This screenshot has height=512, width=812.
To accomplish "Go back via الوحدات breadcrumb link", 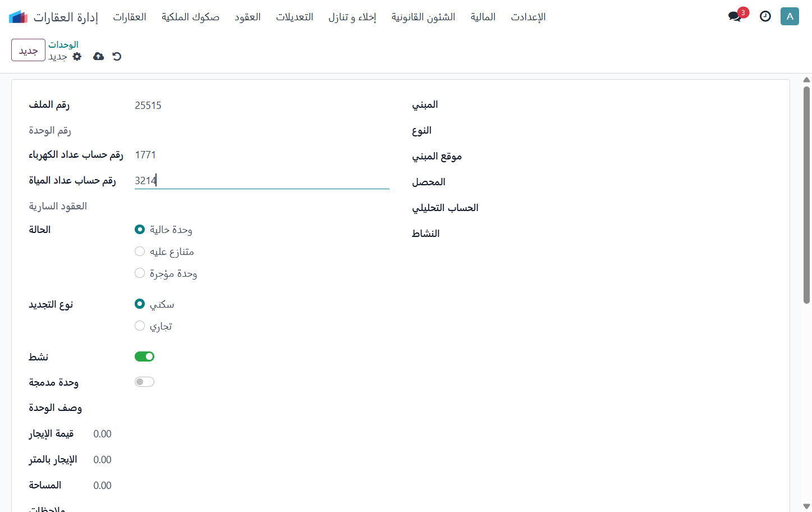I will (63, 44).
